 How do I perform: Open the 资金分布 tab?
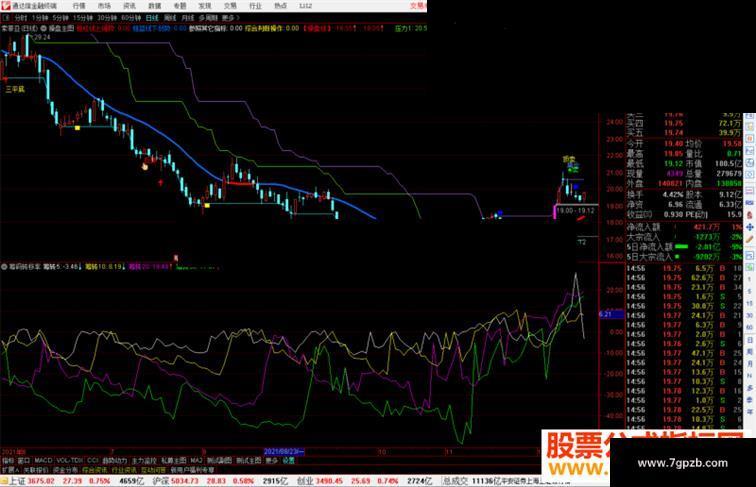pos(66,470)
